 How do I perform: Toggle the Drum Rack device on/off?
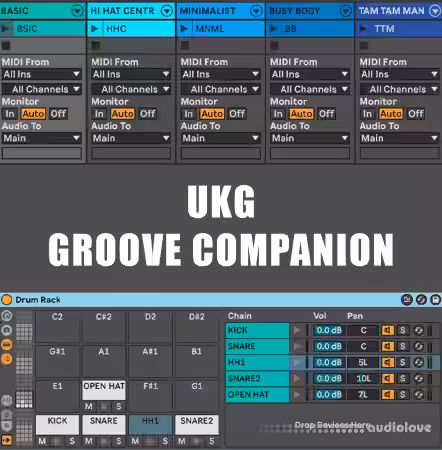click(7, 300)
